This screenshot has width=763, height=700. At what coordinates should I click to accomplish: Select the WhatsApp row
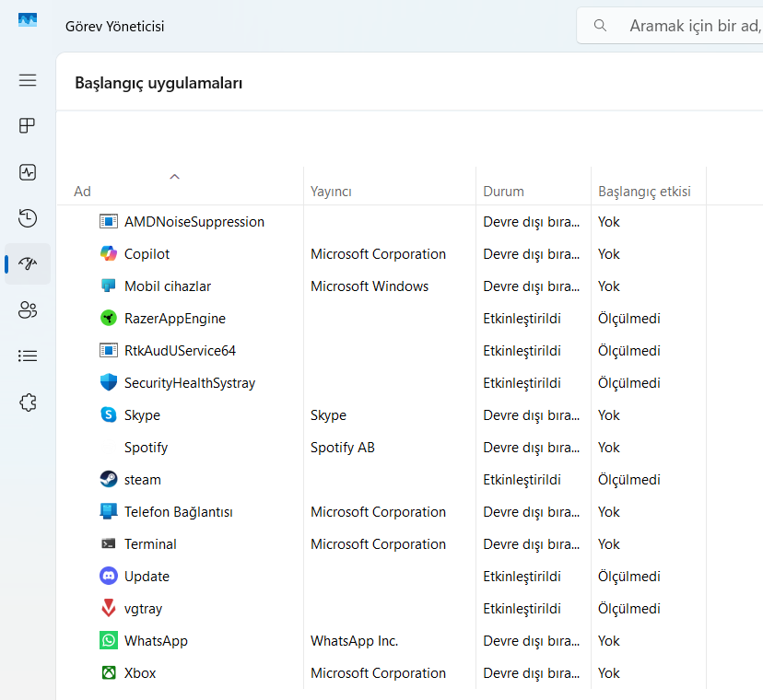click(x=156, y=641)
